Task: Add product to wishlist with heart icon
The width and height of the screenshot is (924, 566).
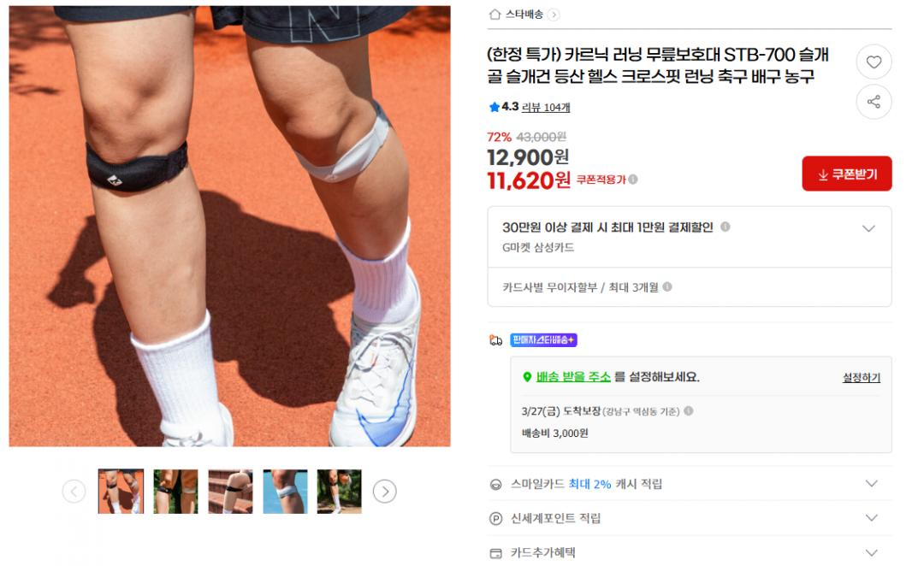Action: [x=874, y=62]
